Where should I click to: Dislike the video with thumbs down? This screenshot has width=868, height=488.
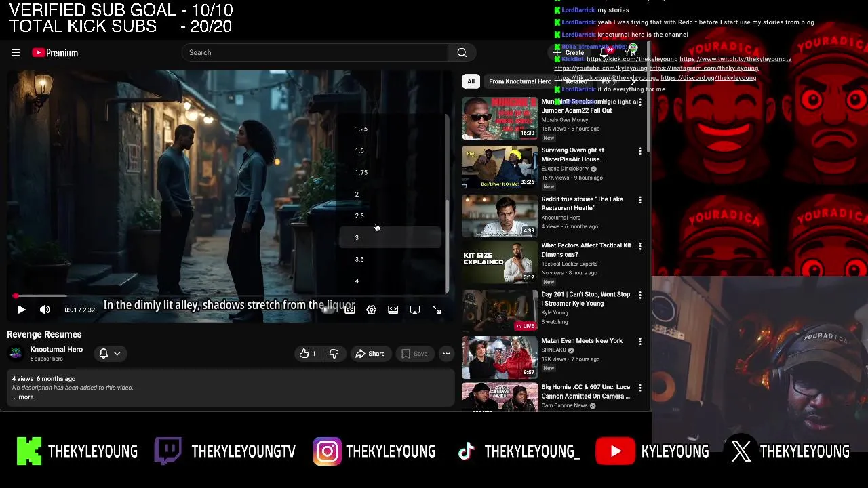(x=334, y=353)
